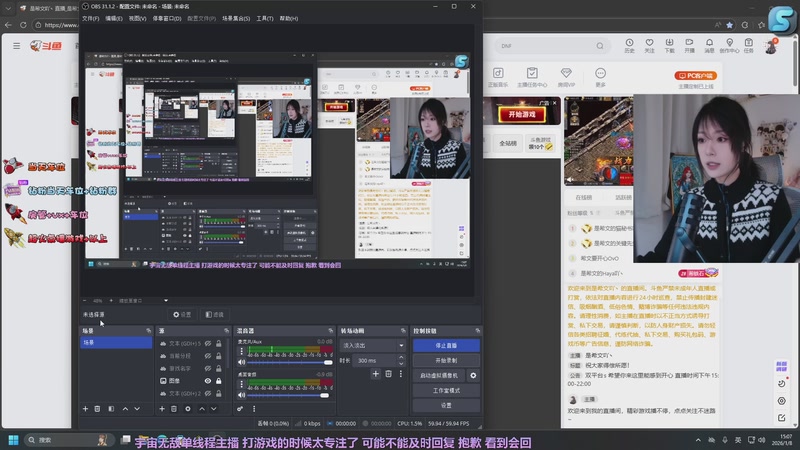Open virtual camera settings gear

point(473,376)
